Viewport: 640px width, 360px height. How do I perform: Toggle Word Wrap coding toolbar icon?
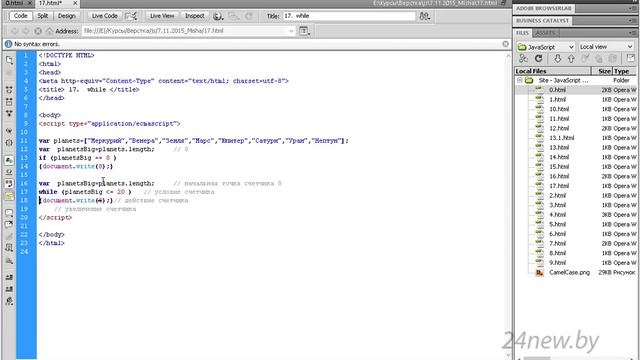(9, 184)
